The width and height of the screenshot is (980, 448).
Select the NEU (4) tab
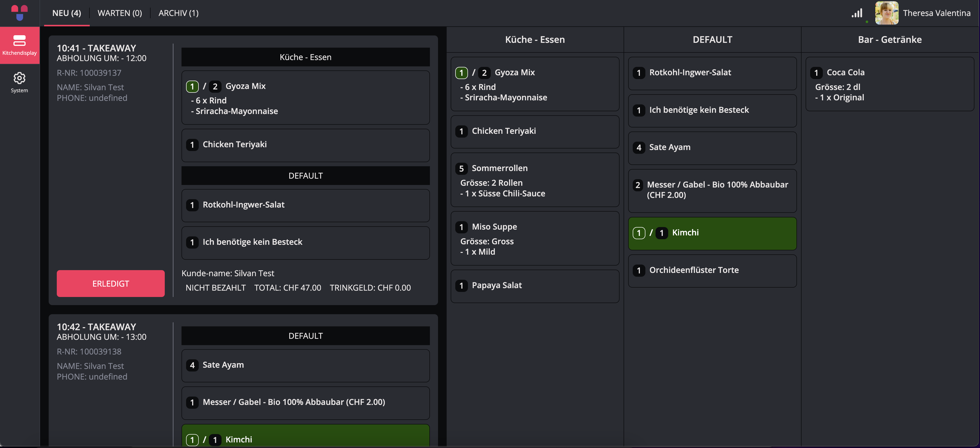(x=67, y=13)
